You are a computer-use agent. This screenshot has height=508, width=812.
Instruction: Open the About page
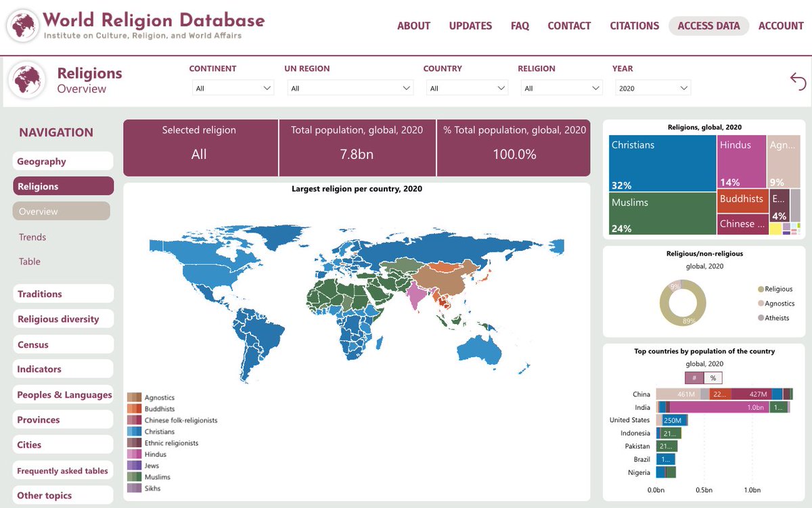point(413,26)
